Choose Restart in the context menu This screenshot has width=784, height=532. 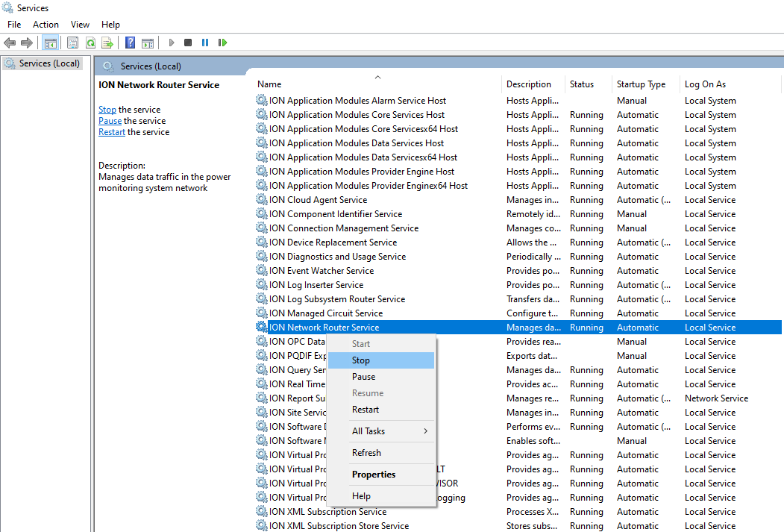point(381,410)
